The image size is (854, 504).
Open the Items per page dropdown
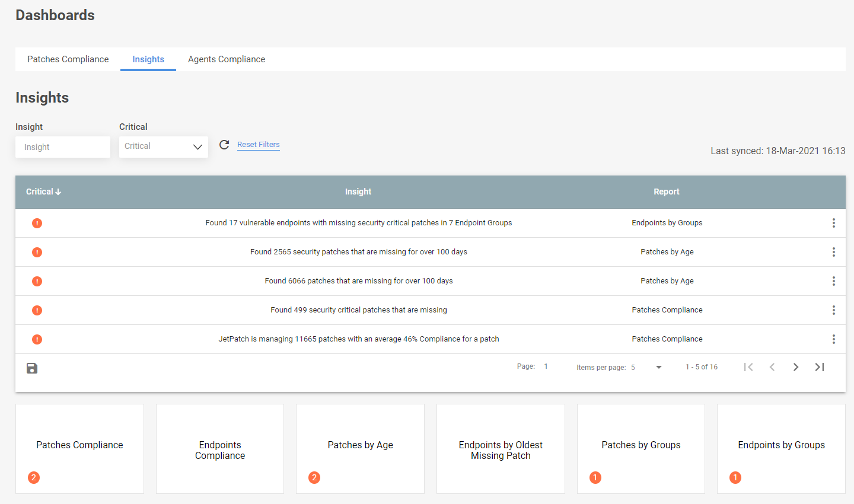tap(646, 367)
